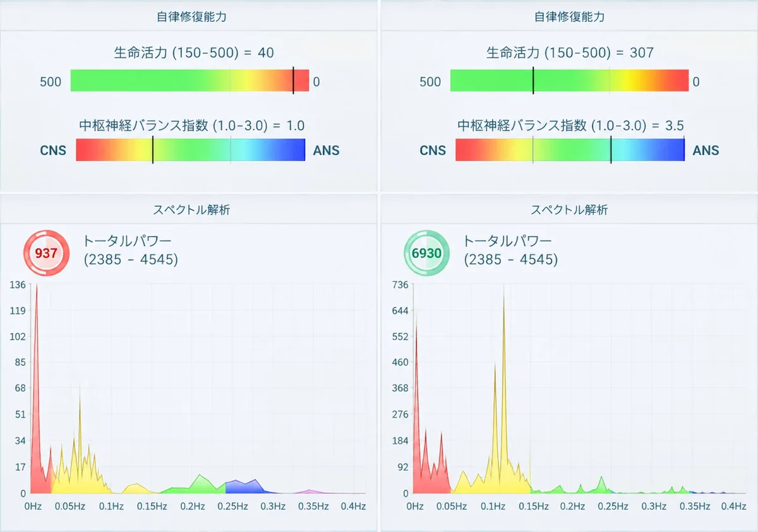This screenshot has height=532, width=758.
Task: Click the y-axis value 51
Action: 20,414
